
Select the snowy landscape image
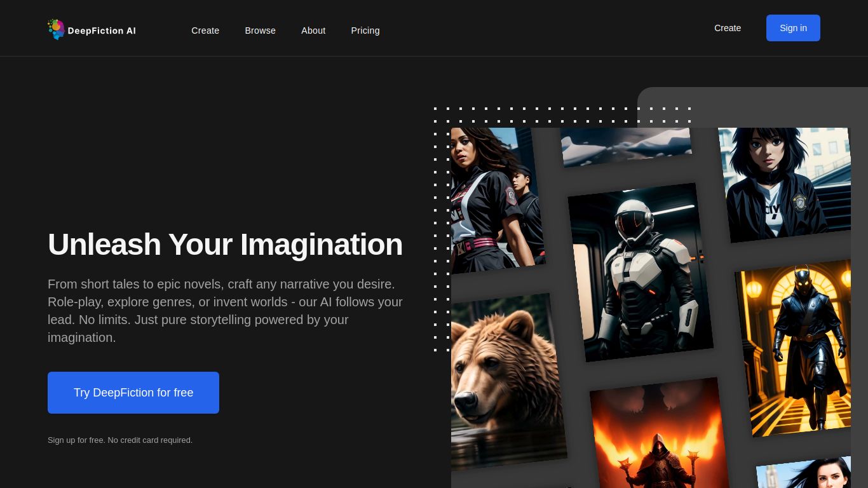pos(625,146)
